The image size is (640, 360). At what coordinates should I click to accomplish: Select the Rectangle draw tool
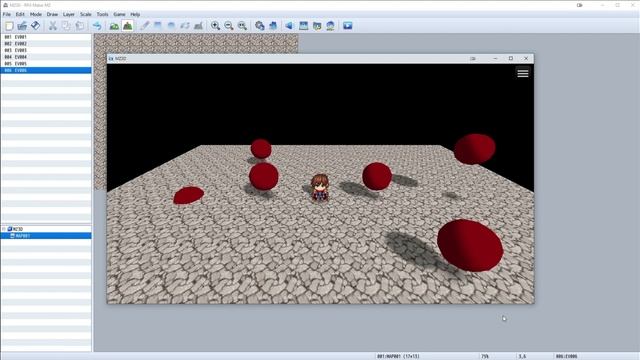(158, 26)
